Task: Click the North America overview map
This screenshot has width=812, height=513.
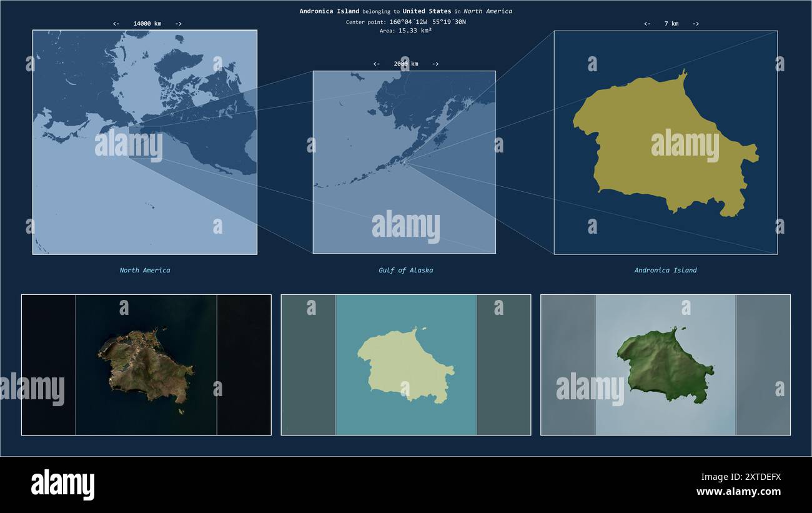Action: [145, 142]
